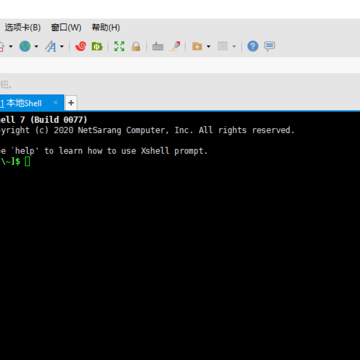Toggle full screen with green arrows icon

coord(119,46)
